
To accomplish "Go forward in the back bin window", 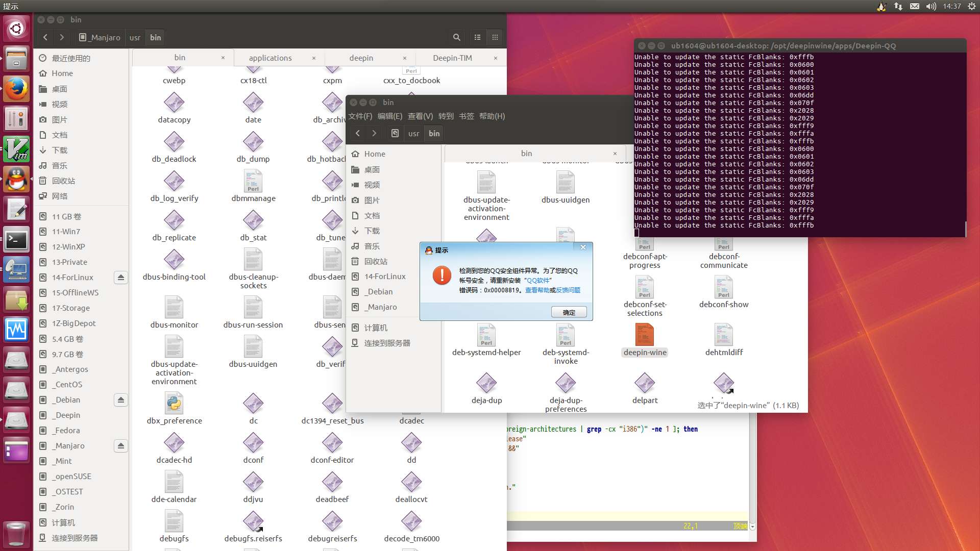I will [x=62, y=37].
